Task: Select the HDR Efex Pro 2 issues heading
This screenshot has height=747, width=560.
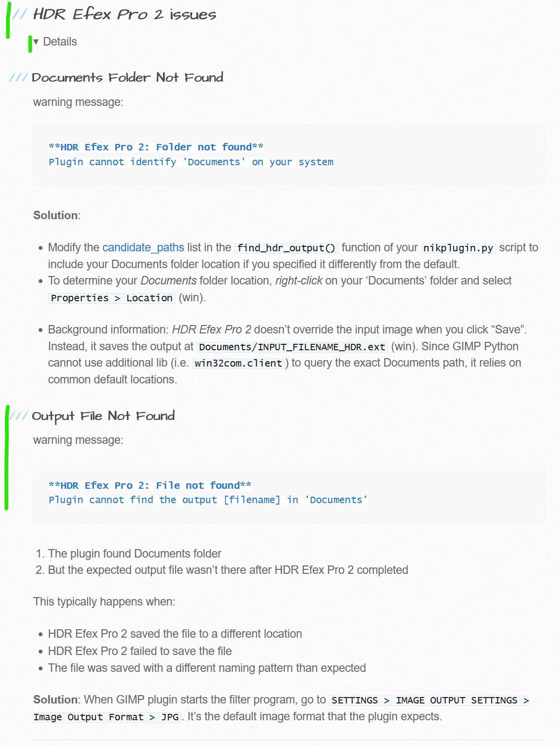Action: click(x=125, y=14)
